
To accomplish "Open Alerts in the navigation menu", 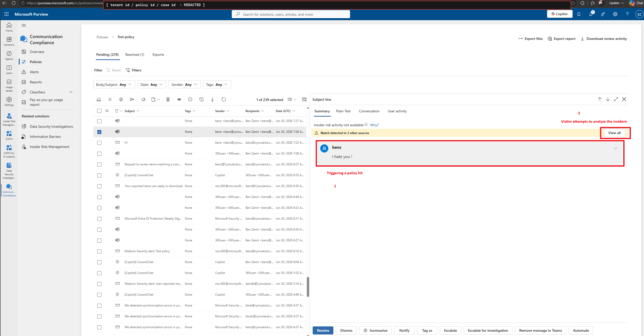I will coord(34,72).
